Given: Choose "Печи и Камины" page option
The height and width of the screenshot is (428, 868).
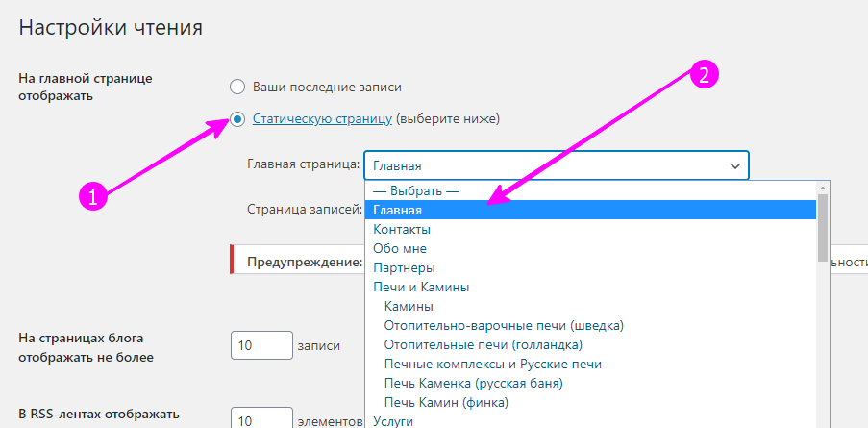Looking at the screenshot, I should click(421, 287).
